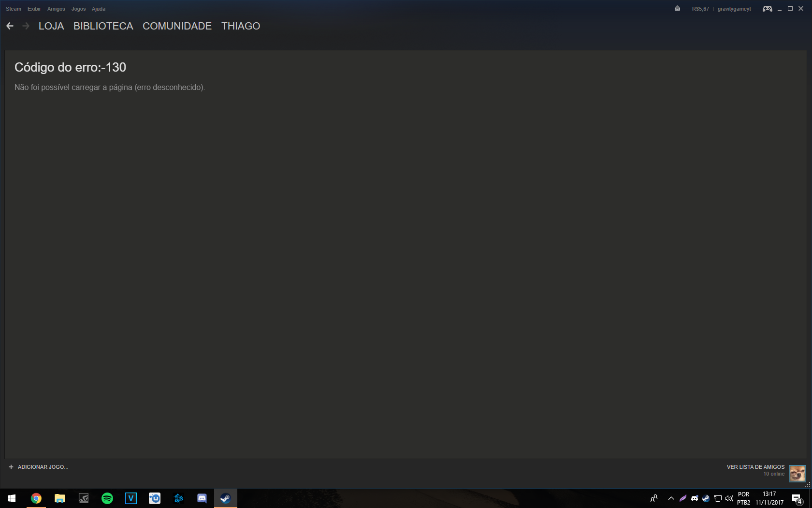Open gravitygameyt account dropdown
Image resolution: width=812 pixels, height=508 pixels.
pos(734,9)
